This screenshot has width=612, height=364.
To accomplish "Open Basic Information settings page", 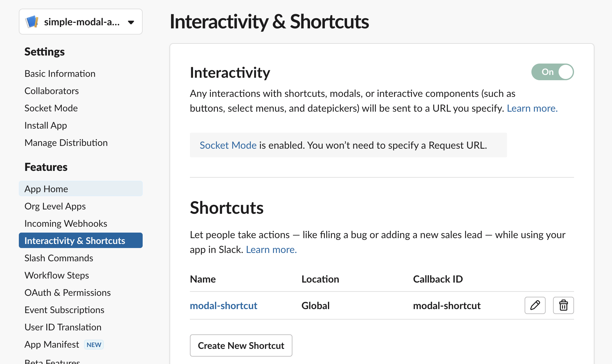I will point(60,74).
